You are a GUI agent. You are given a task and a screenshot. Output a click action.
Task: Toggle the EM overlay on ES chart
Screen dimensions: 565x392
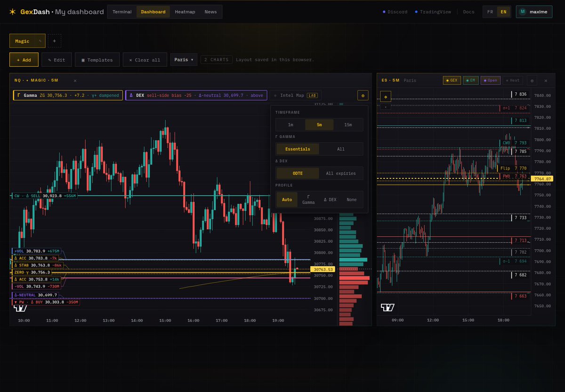click(x=470, y=80)
